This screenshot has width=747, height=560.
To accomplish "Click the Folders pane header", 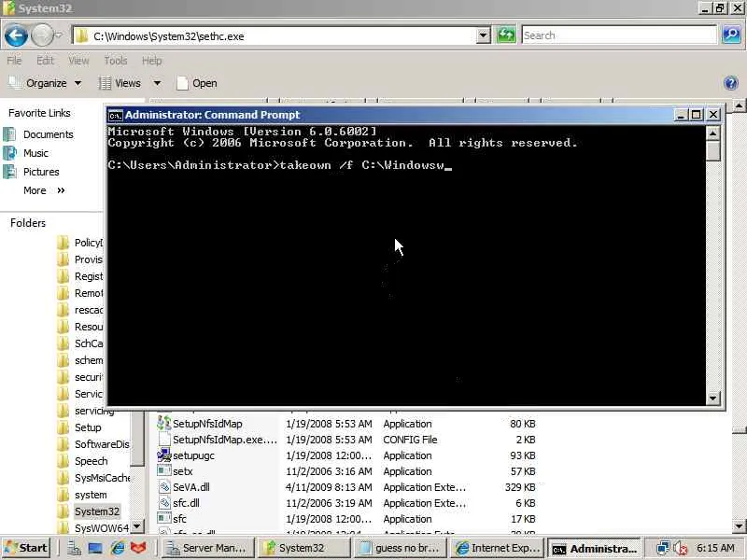I will coord(28,223).
